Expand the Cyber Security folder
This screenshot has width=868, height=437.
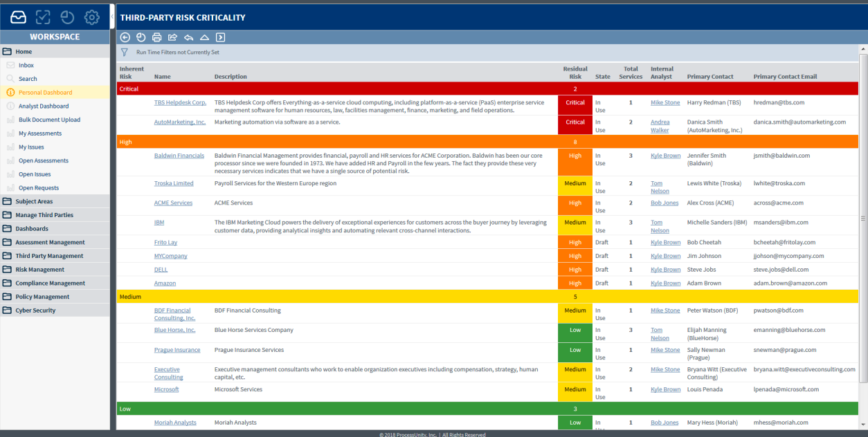35,310
